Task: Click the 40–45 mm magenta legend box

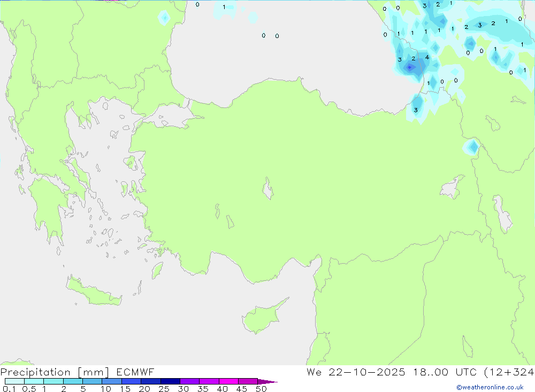Action: point(228,381)
